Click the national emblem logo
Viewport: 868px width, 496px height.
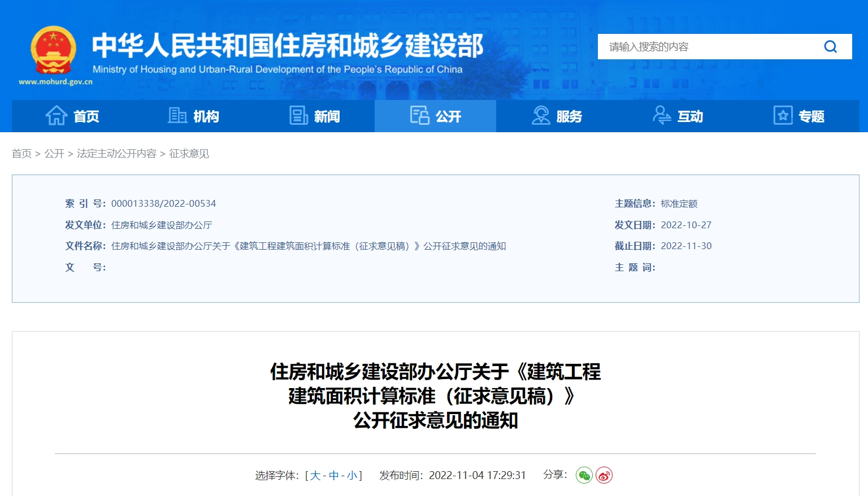(x=54, y=51)
